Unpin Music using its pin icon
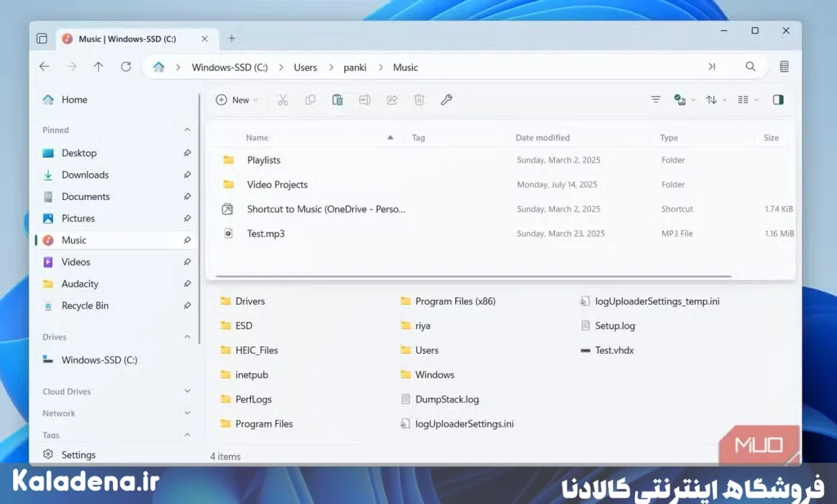The height and width of the screenshot is (504, 837). coord(187,240)
